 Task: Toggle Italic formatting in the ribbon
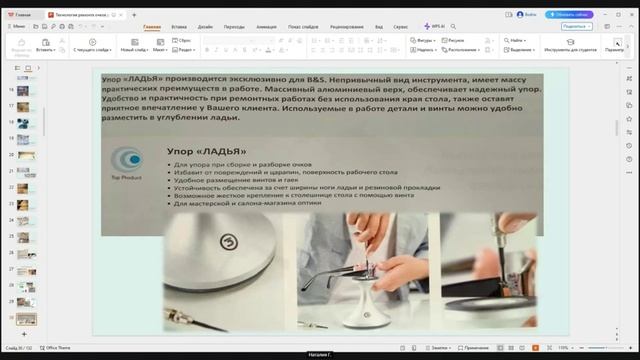click(216, 50)
